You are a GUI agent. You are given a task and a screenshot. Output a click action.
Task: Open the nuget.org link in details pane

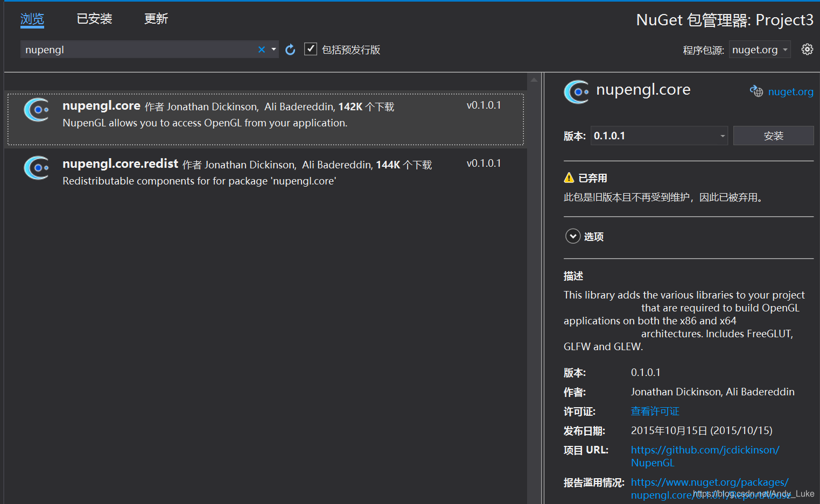pyautogui.click(x=790, y=92)
